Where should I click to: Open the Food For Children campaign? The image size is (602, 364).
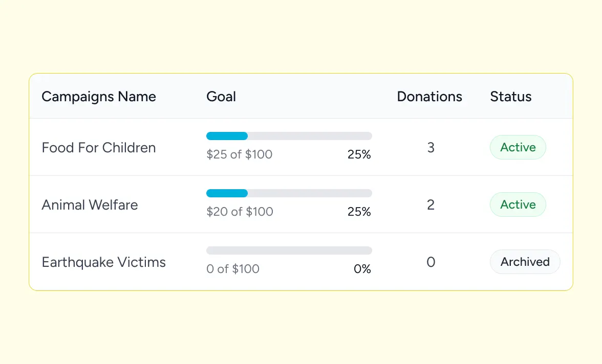99,148
